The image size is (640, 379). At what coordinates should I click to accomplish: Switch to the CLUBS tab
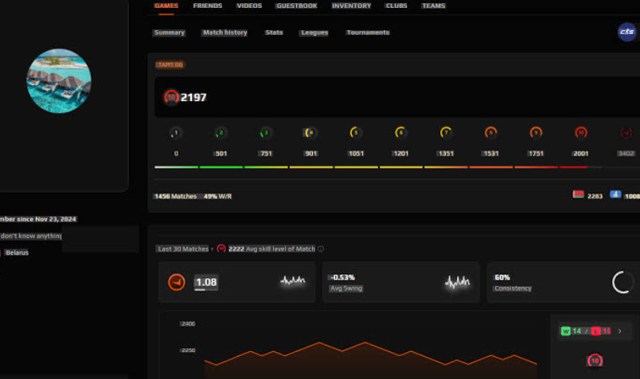point(396,6)
